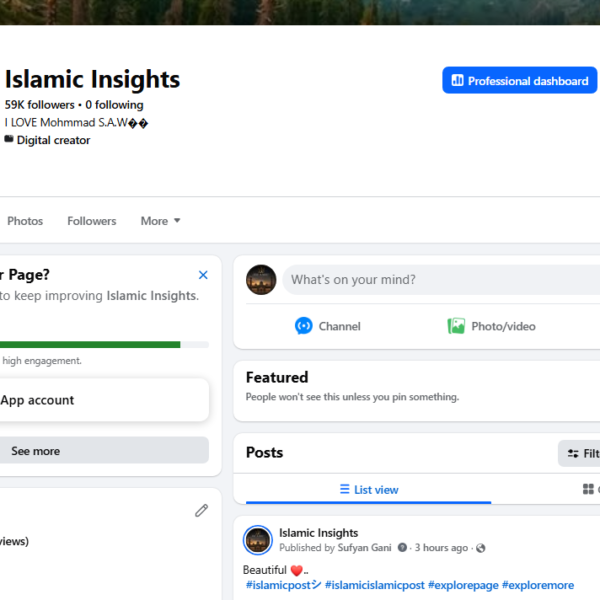Dismiss the Page improvement card with X
This screenshot has height=600, width=600.
pyautogui.click(x=203, y=275)
